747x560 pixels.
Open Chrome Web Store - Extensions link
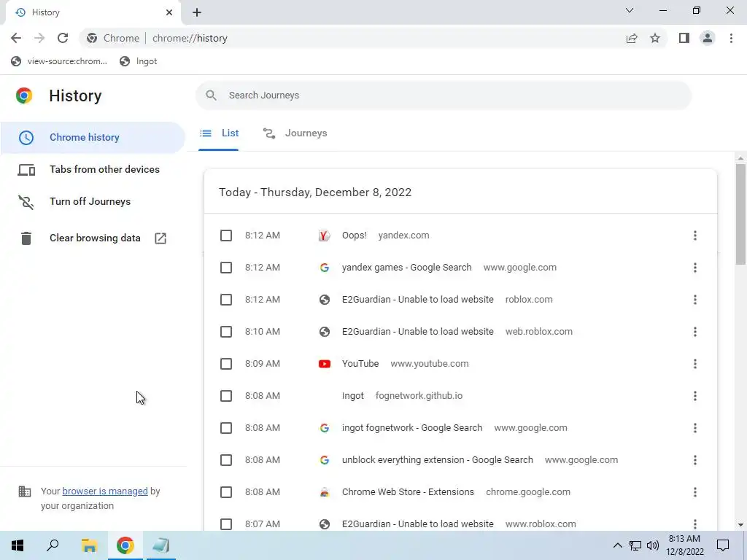[408, 492]
